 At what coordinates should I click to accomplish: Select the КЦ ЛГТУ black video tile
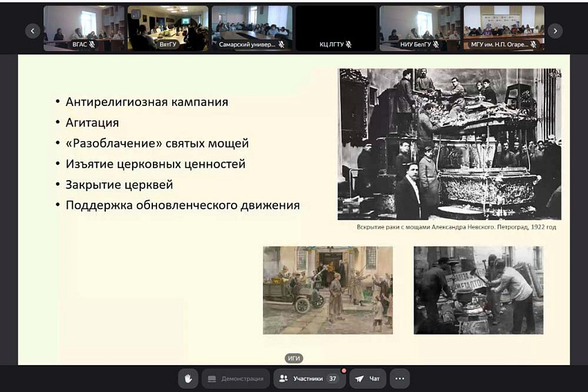coord(336,26)
